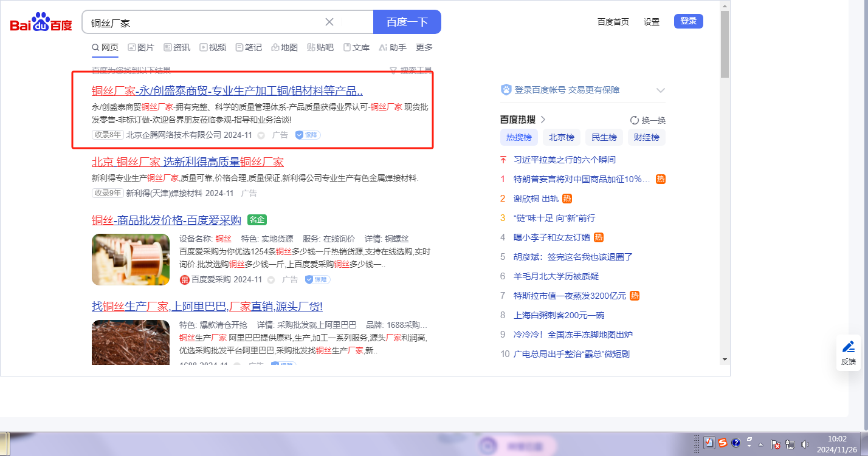The width and height of the screenshot is (868, 456).
Task: Click the Sogou input method tray icon
Action: click(722, 443)
